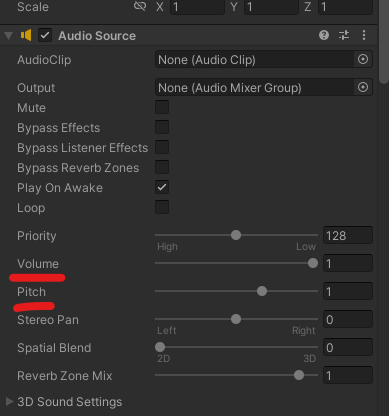The width and height of the screenshot is (389, 416).
Task: Click the Spatial Blend slider handle
Action: (x=160, y=347)
